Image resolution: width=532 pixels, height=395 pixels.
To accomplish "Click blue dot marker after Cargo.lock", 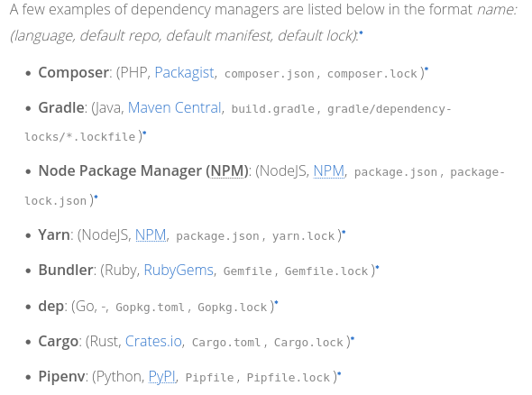I will (x=353, y=338).
